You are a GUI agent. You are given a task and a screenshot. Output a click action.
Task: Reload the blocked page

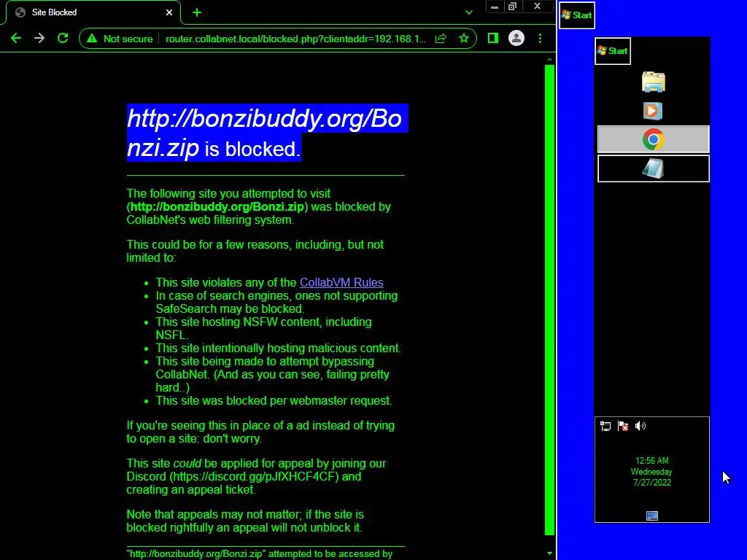[63, 39]
